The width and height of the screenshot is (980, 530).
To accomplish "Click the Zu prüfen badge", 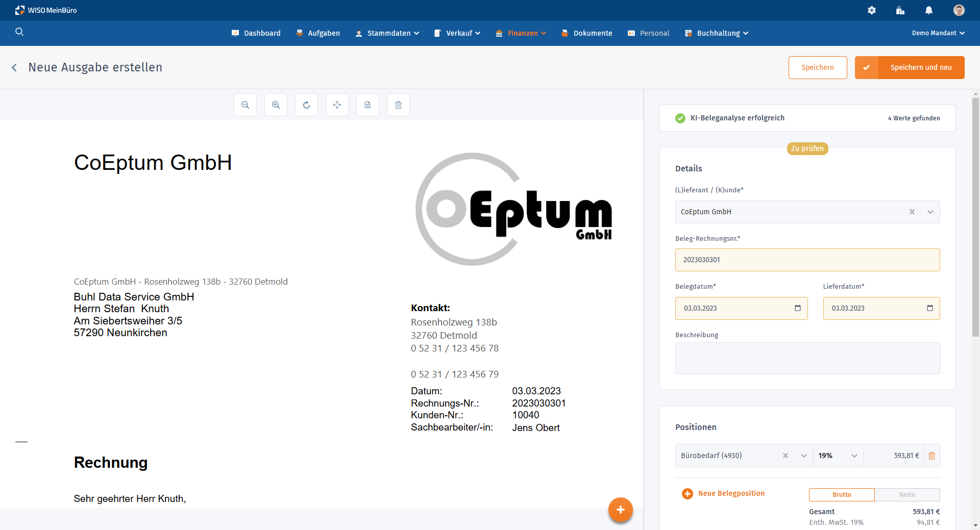I will (x=807, y=148).
